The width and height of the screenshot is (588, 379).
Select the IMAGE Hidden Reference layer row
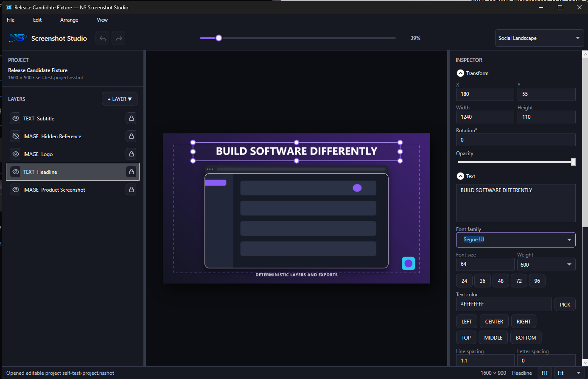coord(73,136)
